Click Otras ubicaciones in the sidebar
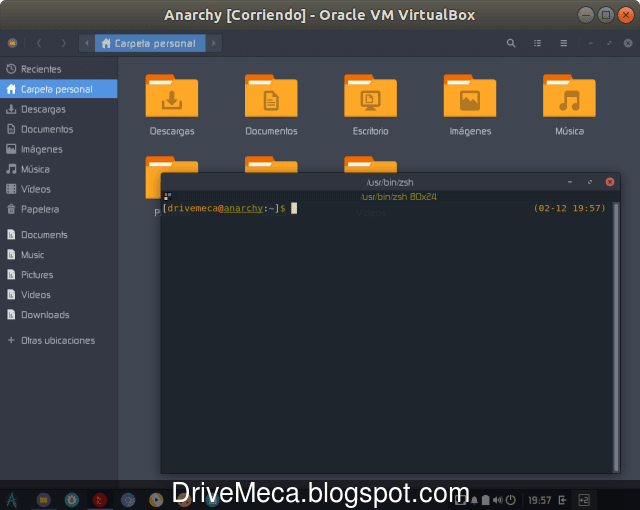Viewport: 640px width, 510px height. point(59,340)
